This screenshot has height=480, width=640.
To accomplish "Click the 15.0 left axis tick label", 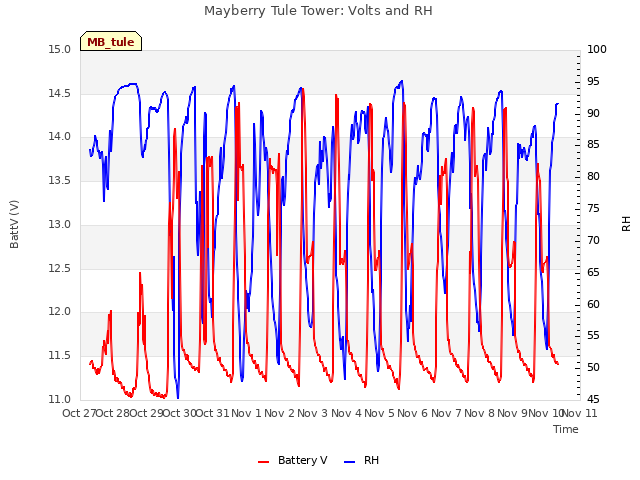I will pyautogui.click(x=60, y=50).
